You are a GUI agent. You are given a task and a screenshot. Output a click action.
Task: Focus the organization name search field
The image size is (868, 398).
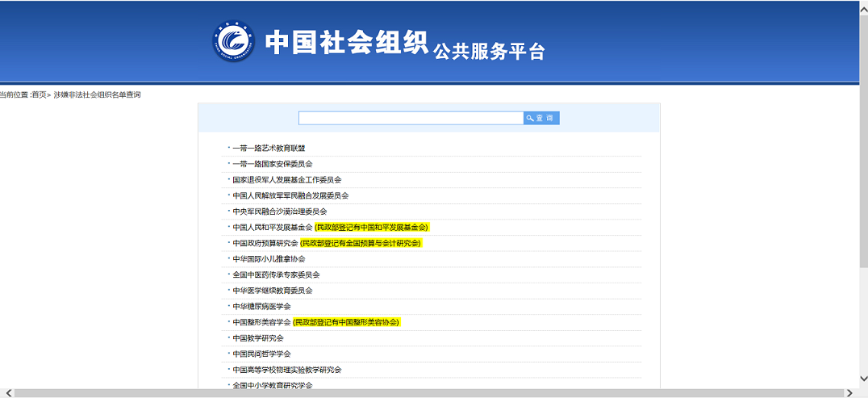tap(411, 118)
